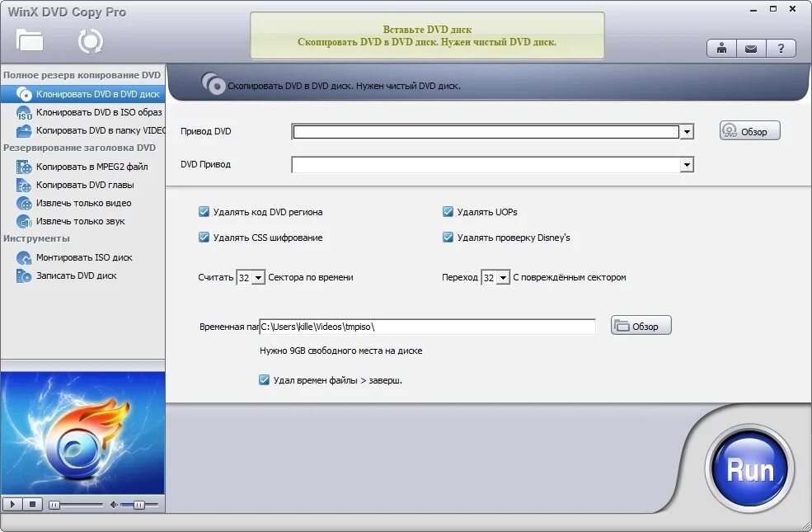Click the Инструменты section heading
Viewport: 812px width, 532px height.
point(36,238)
